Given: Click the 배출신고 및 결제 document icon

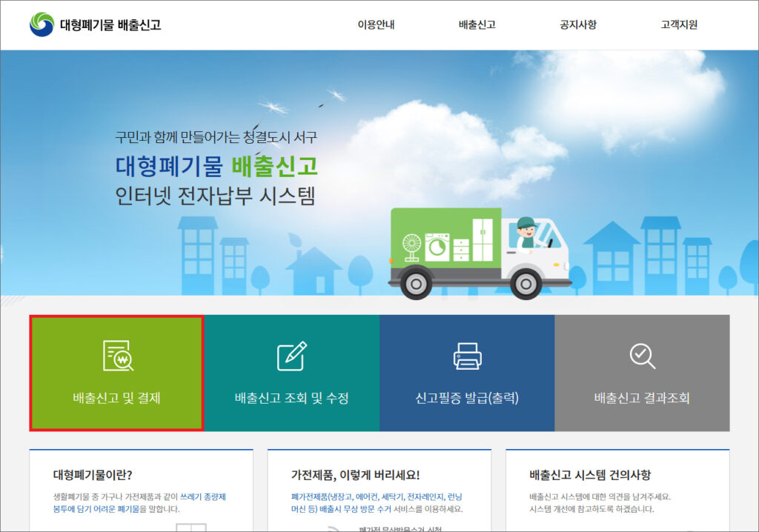Looking at the screenshot, I should (117, 356).
